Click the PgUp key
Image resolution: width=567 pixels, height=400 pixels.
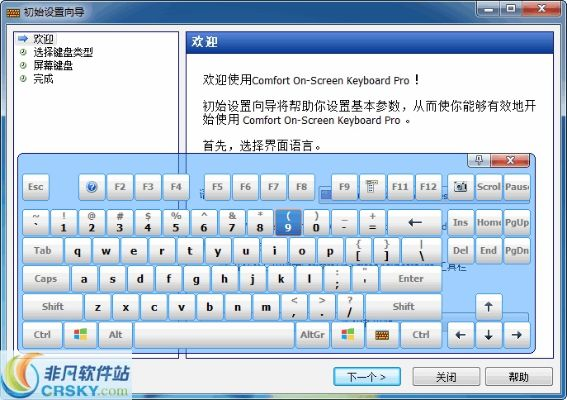coord(517,222)
